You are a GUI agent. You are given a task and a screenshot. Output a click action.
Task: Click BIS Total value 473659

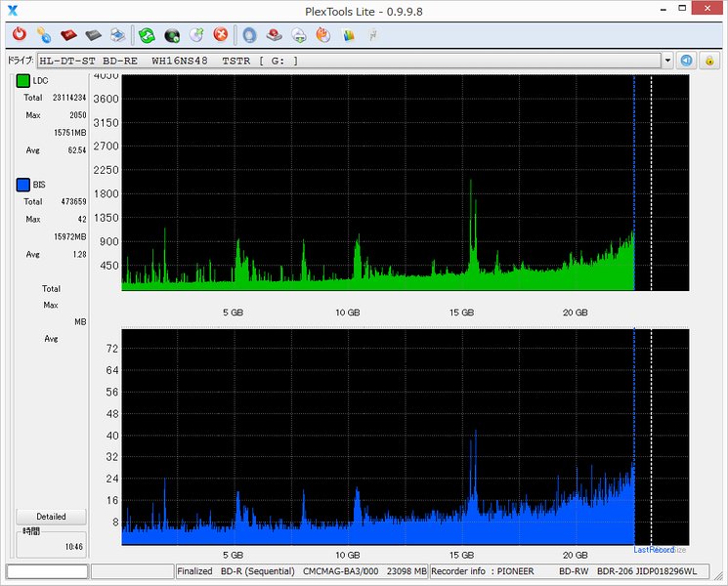(x=74, y=201)
